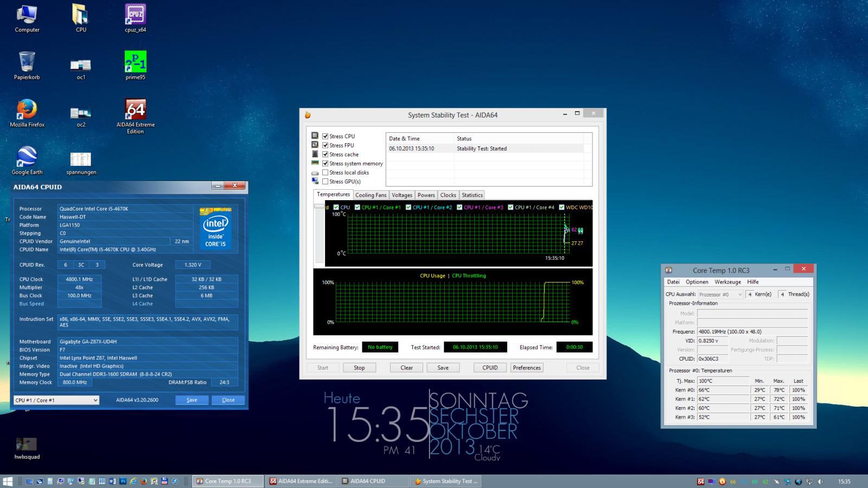Launch Word from the taskbar quick launch
868x488 pixels.
point(112,481)
